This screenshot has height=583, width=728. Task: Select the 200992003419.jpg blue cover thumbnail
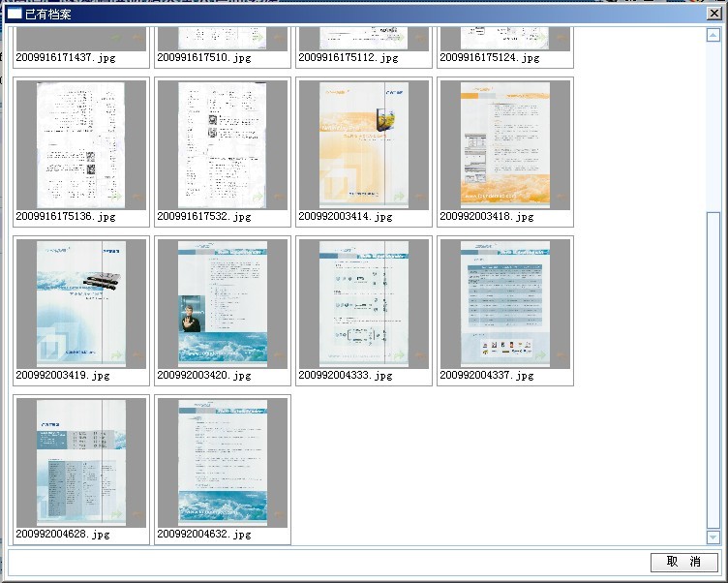click(80, 304)
